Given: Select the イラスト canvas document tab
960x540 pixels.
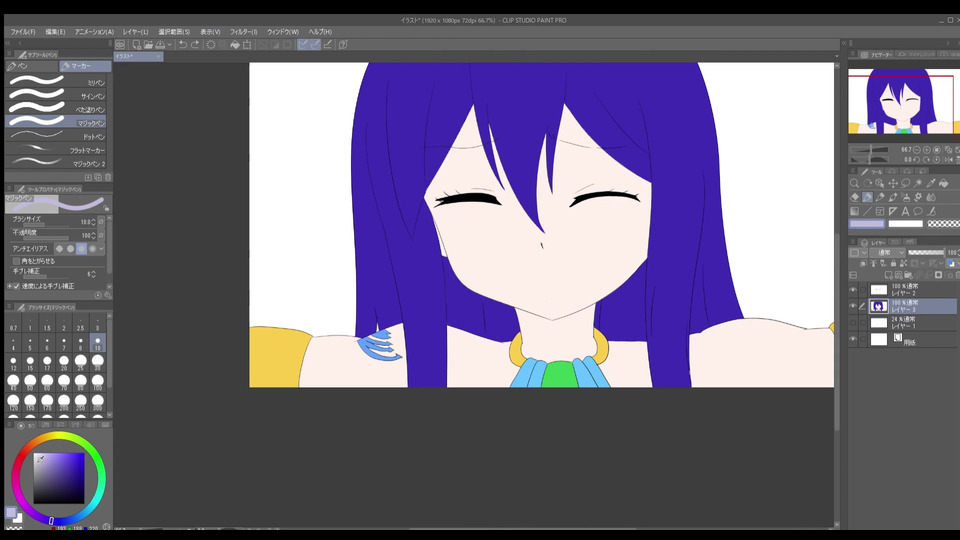Looking at the screenshot, I should tap(138, 56).
